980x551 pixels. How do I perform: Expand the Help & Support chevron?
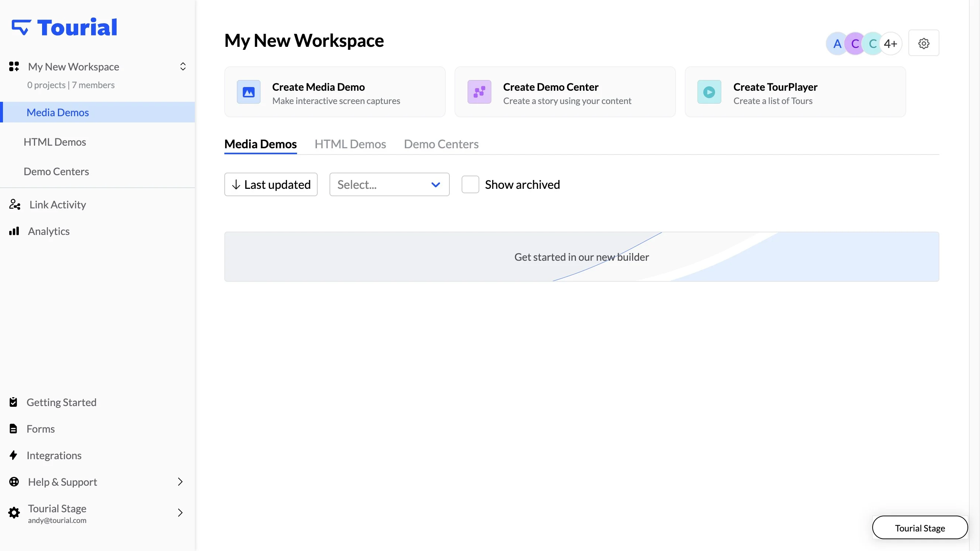(180, 482)
